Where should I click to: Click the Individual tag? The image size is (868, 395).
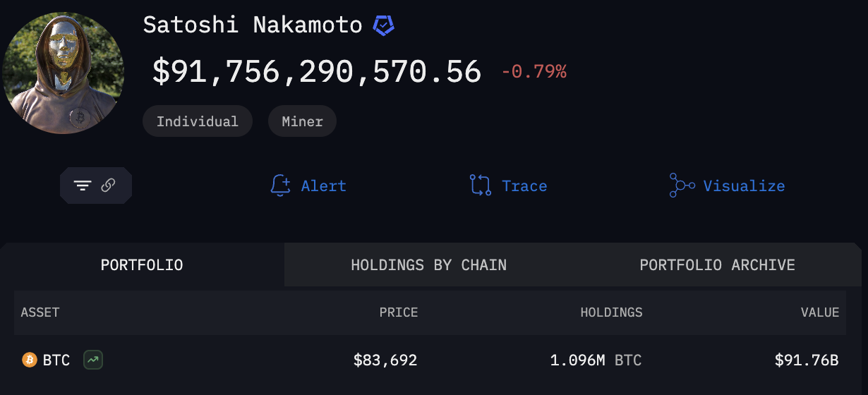(197, 121)
